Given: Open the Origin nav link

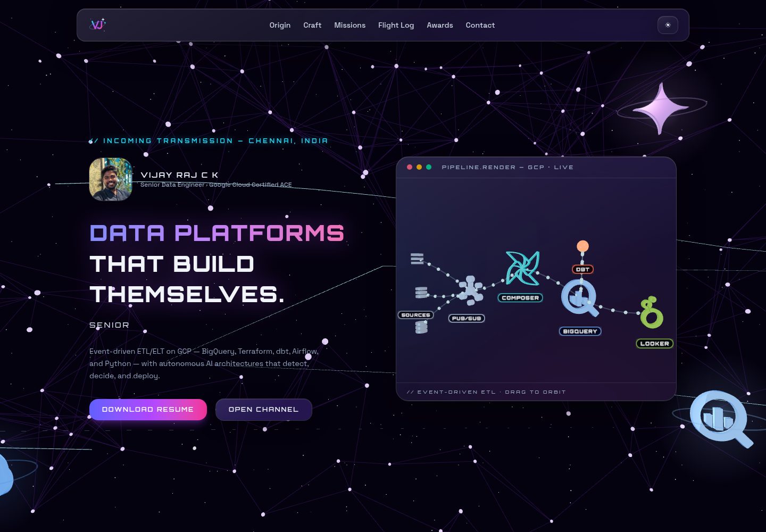Looking at the screenshot, I should pos(280,25).
